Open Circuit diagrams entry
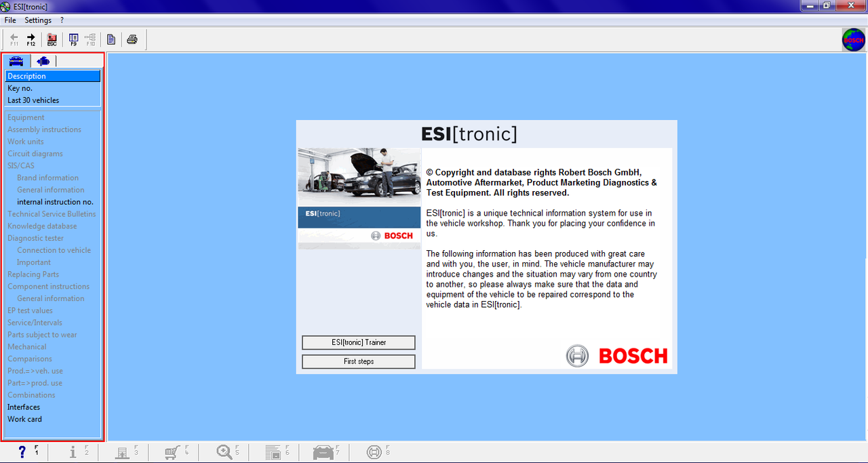This screenshot has height=463, width=868. click(x=35, y=154)
